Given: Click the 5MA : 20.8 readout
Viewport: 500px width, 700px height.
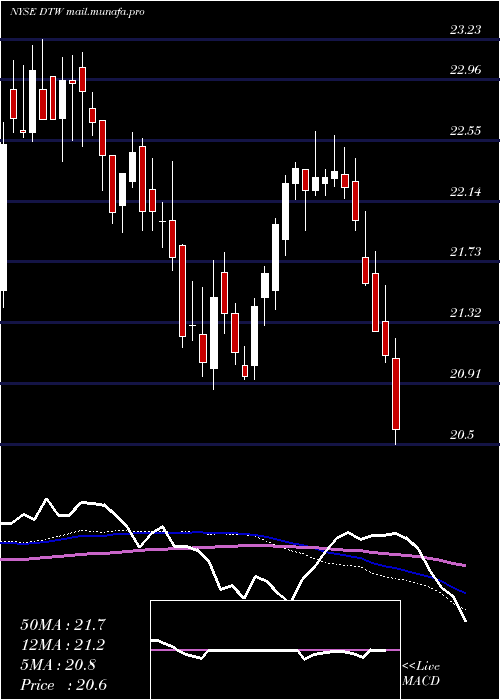Looking at the screenshot, I should click(58, 665).
